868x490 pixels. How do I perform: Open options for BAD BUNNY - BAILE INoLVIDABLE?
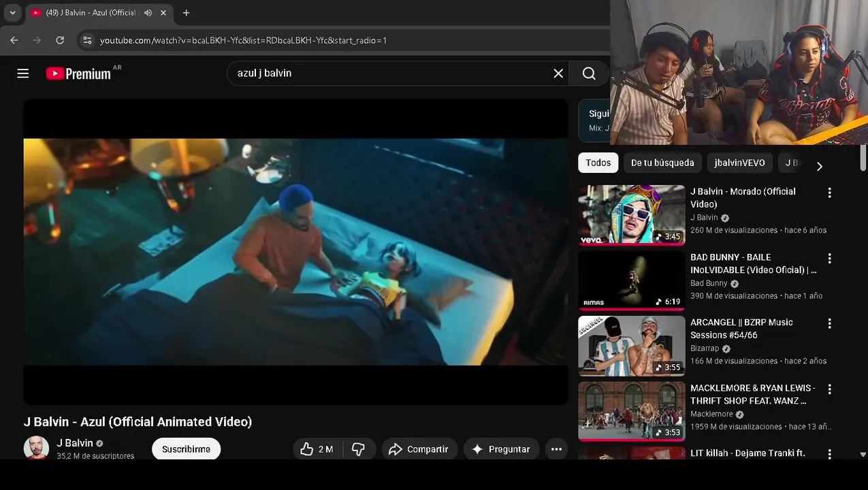click(829, 259)
